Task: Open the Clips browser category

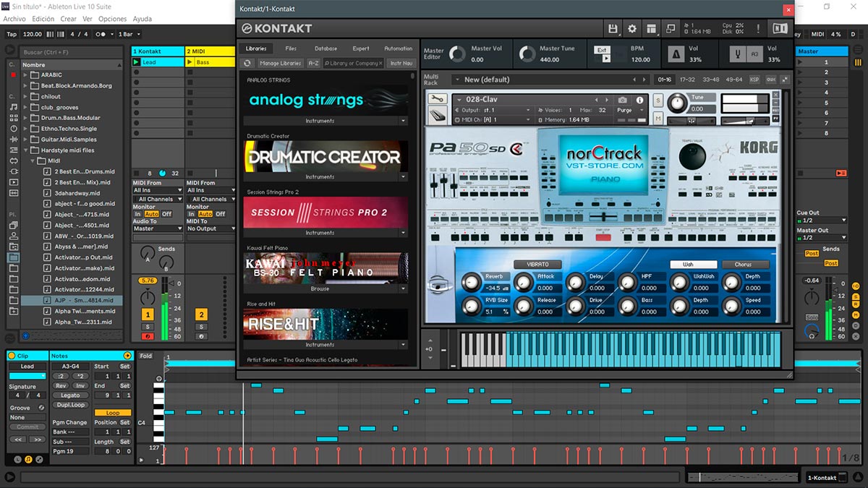Action: [14, 182]
